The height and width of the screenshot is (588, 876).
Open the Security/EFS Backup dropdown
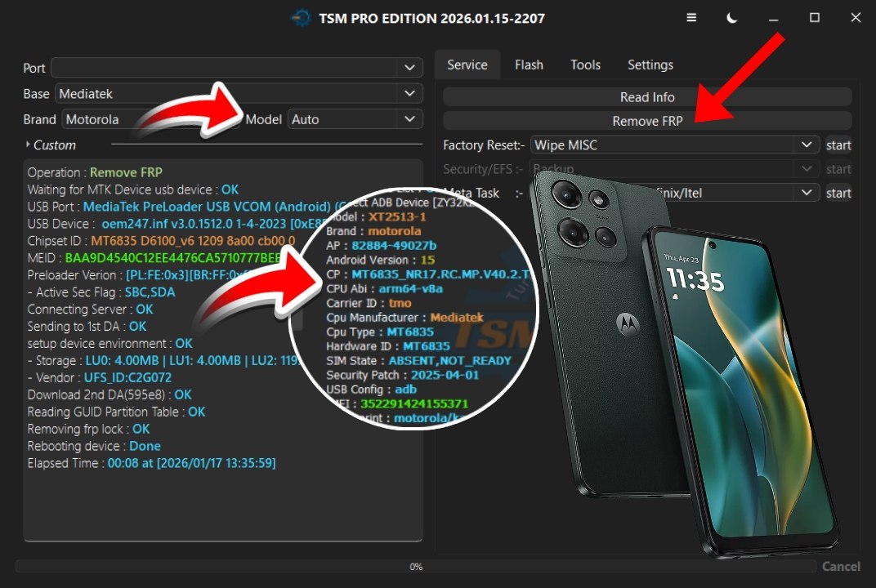[674, 168]
